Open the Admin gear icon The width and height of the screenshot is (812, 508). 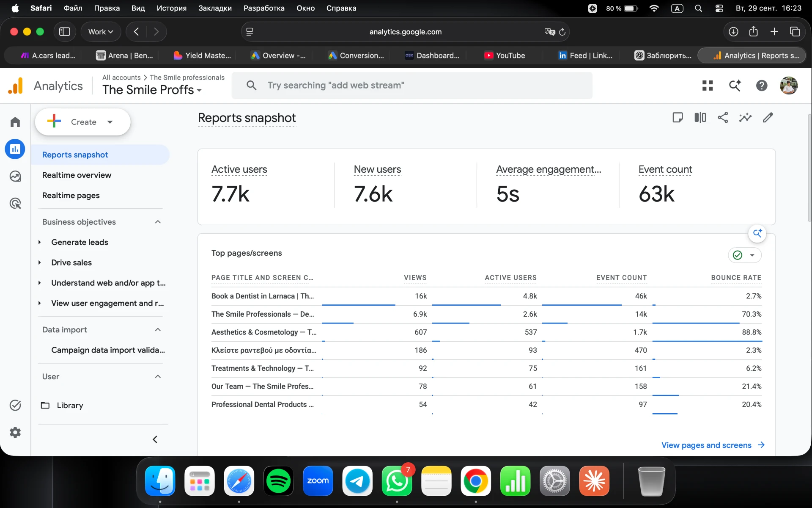[15, 432]
